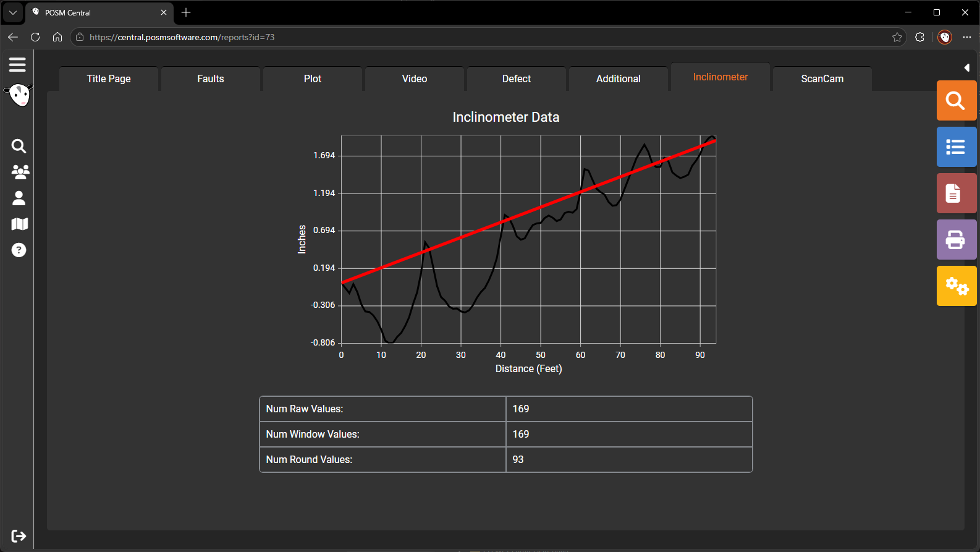Open the hamburger menu in sidebar
The width and height of the screenshot is (980, 552).
click(17, 64)
